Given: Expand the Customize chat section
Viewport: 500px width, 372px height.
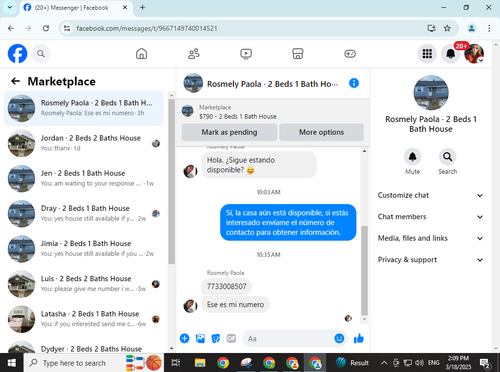Looking at the screenshot, I should [430, 195].
